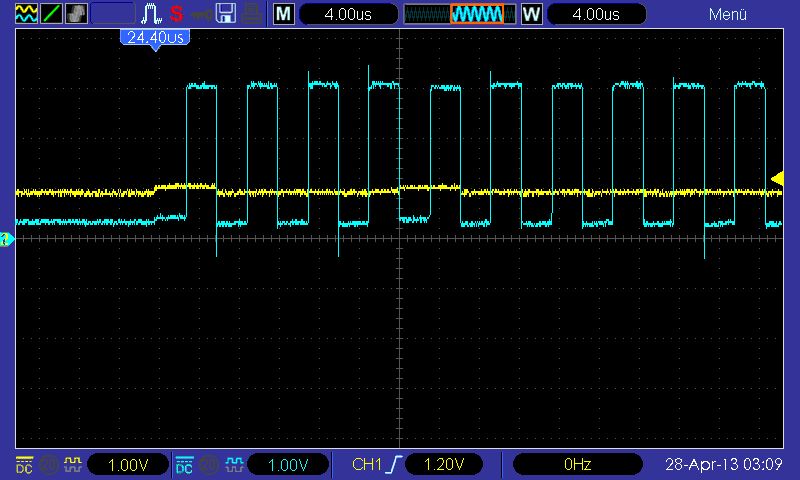This screenshot has height=480, width=800.
Task: Click the pulse waveform icon
Action: (151, 14)
